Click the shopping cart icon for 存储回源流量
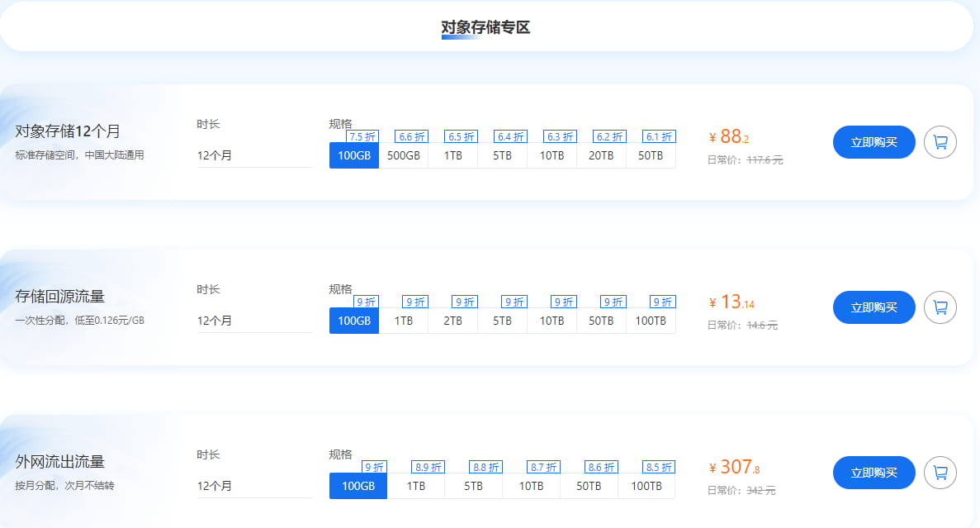The width and height of the screenshot is (980, 528). point(940,307)
